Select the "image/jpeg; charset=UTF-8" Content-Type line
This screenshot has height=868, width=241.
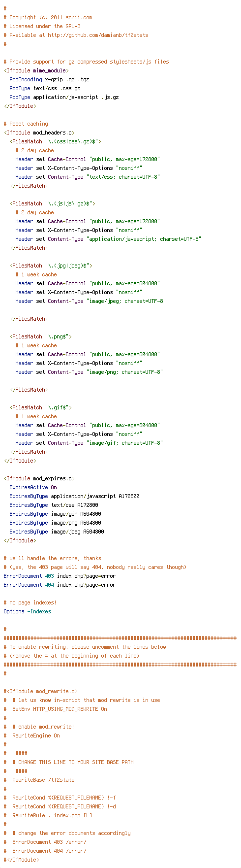coord(90,301)
